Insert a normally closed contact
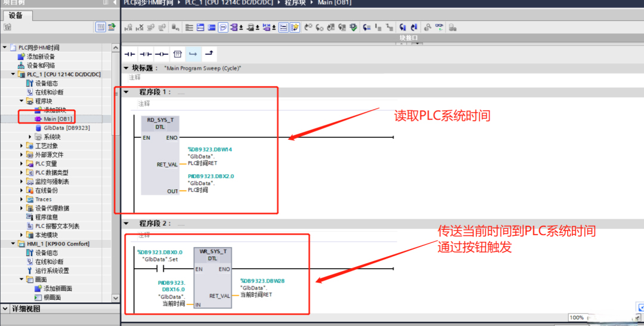The image size is (644, 326). [x=145, y=54]
